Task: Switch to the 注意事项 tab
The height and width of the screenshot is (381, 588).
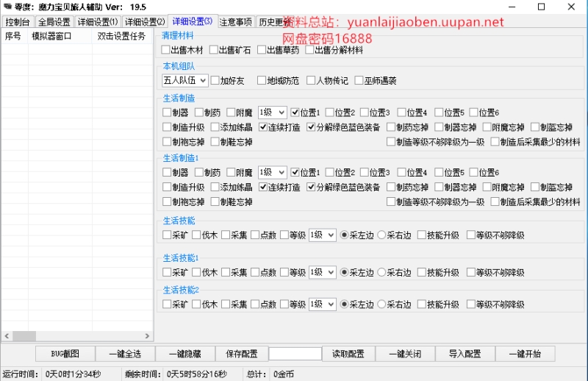Action: coord(235,22)
